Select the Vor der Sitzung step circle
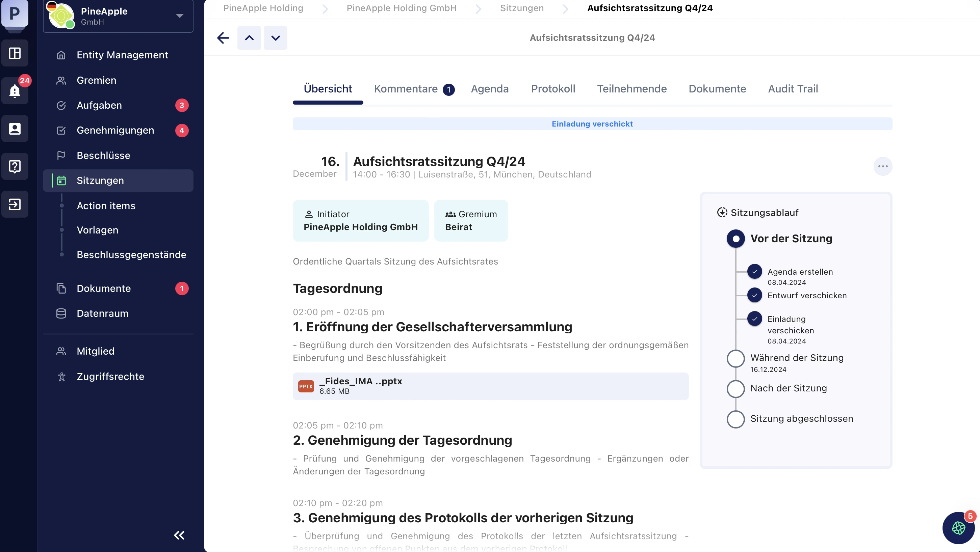 click(736, 238)
